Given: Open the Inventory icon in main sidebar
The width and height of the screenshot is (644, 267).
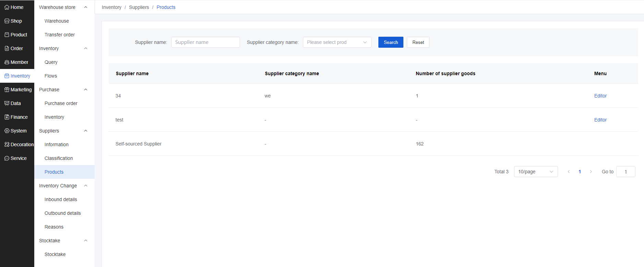Looking at the screenshot, I should tap(7, 76).
